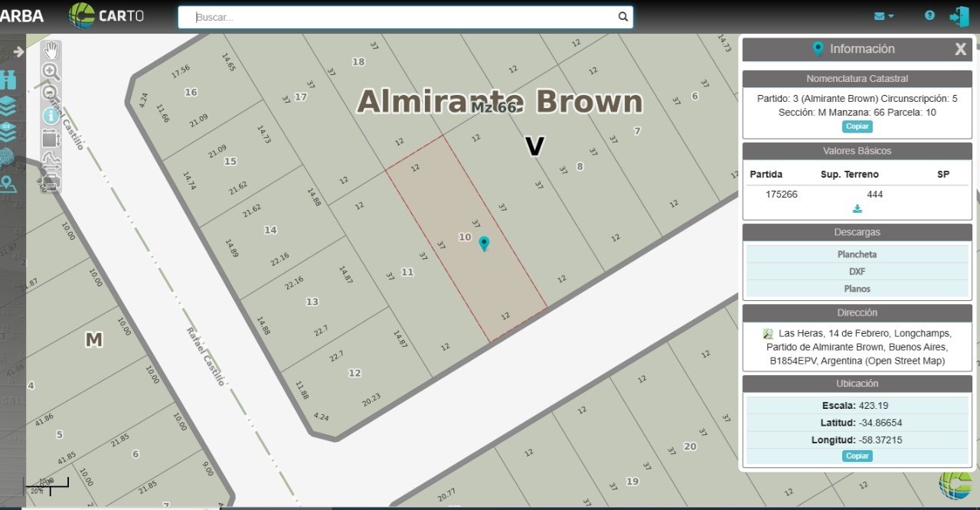
Task: Select the measure distance tool
Action: (x=51, y=159)
